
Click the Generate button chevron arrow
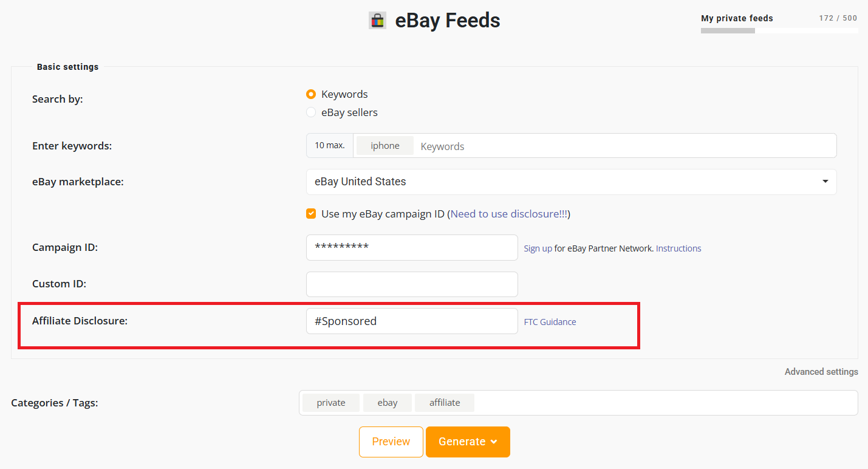[x=494, y=442]
